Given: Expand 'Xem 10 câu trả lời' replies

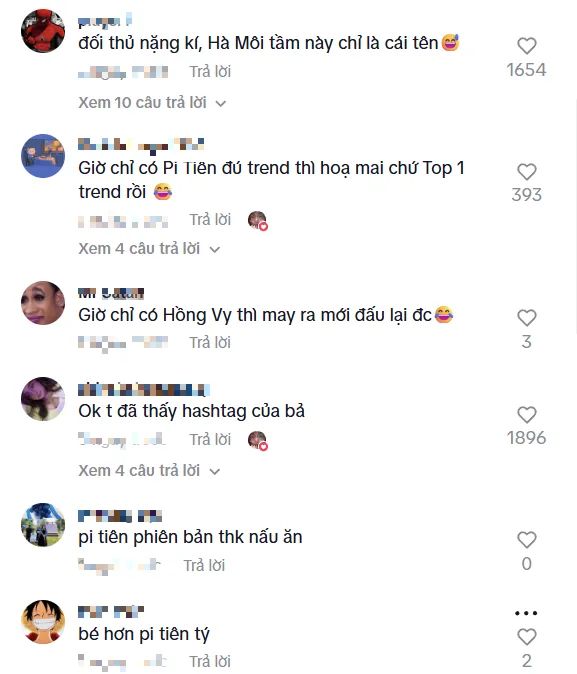Looking at the screenshot, I should pyautogui.click(x=152, y=103).
